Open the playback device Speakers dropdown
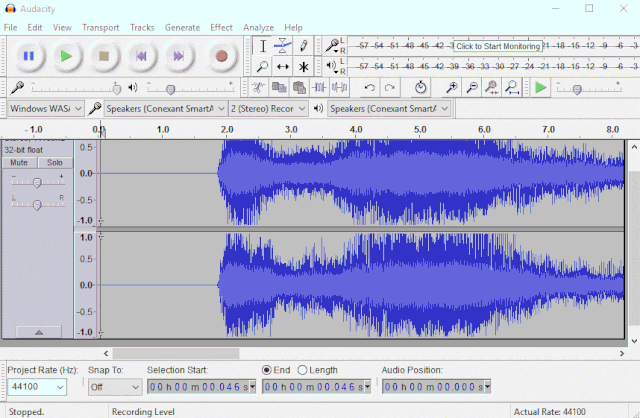Screen dimensions: 640x418 click(389, 109)
